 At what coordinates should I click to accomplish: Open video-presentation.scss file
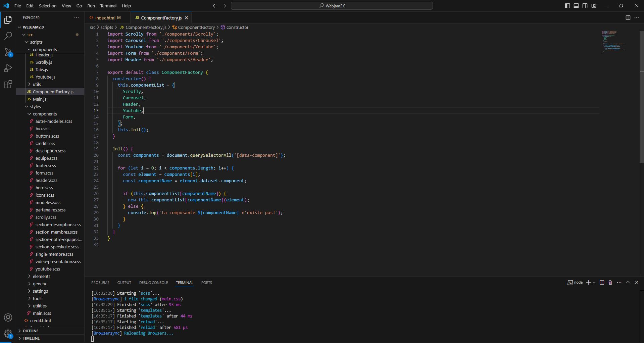tap(50, 261)
